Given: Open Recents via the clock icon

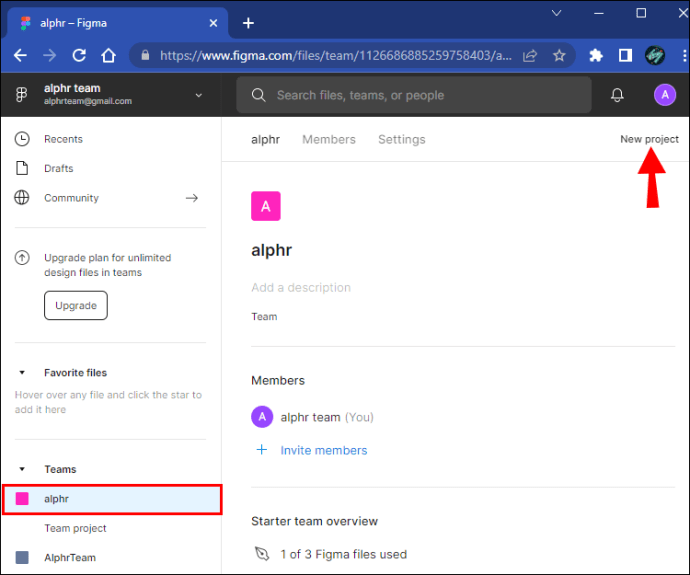Looking at the screenshot, I should point(22,139).
